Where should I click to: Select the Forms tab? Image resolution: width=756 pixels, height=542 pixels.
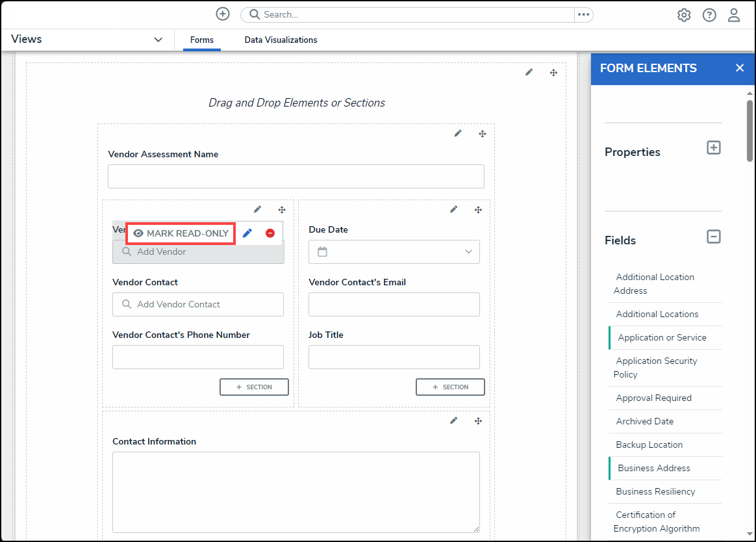[201, 40]
